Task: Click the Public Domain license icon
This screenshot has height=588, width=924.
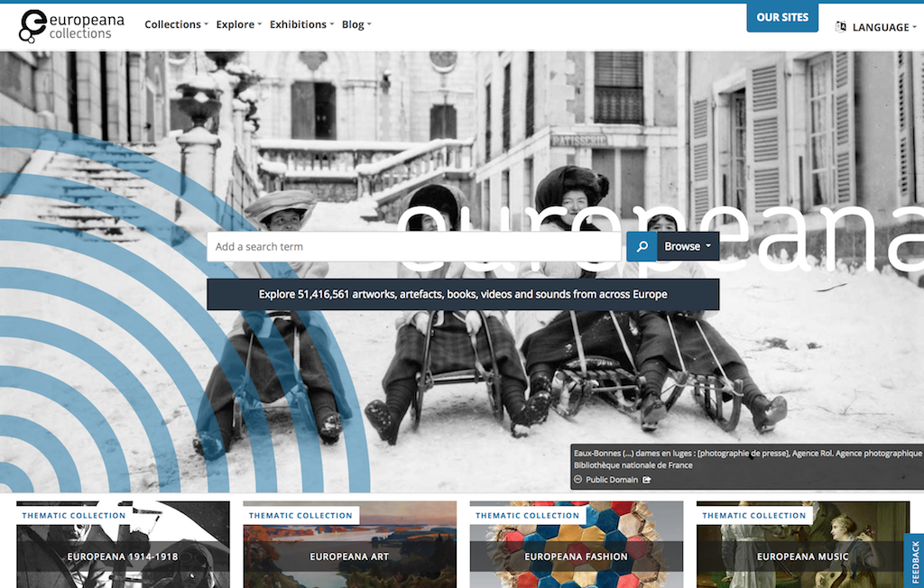Action: coord(578,480)
